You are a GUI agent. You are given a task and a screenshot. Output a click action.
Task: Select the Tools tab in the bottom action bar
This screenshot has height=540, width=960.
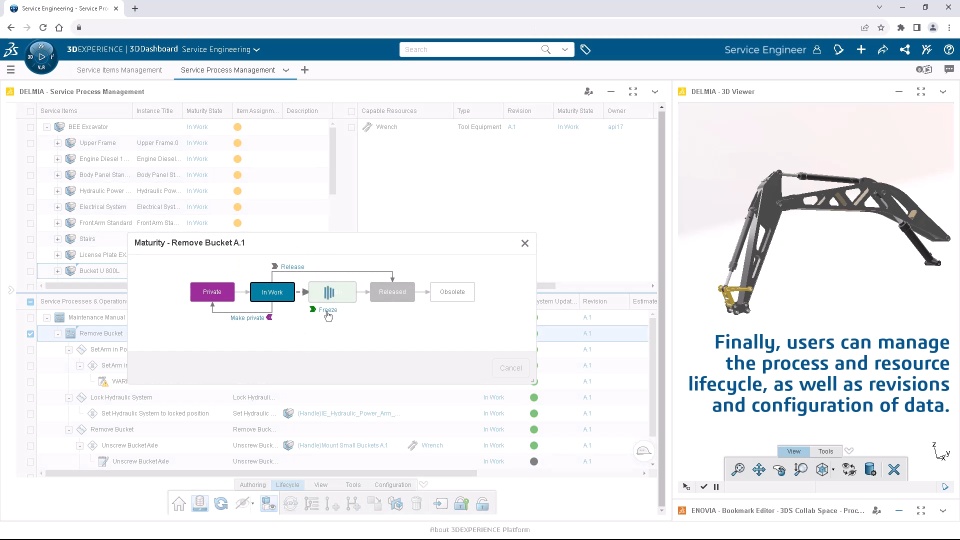pyautogui.click(x=353, y=485)
